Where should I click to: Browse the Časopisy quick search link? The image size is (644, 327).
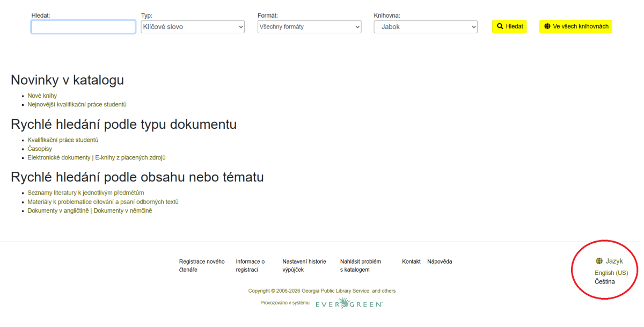pos(40,149)
